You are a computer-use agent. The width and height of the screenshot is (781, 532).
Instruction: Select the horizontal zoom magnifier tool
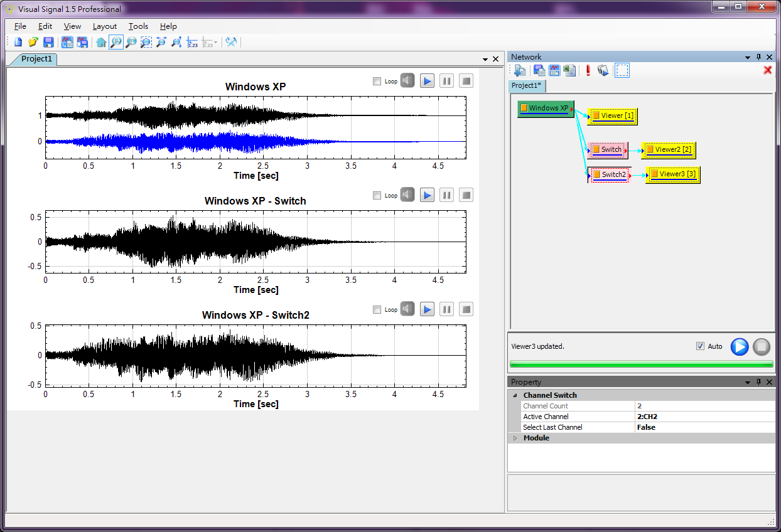[116, 43]
